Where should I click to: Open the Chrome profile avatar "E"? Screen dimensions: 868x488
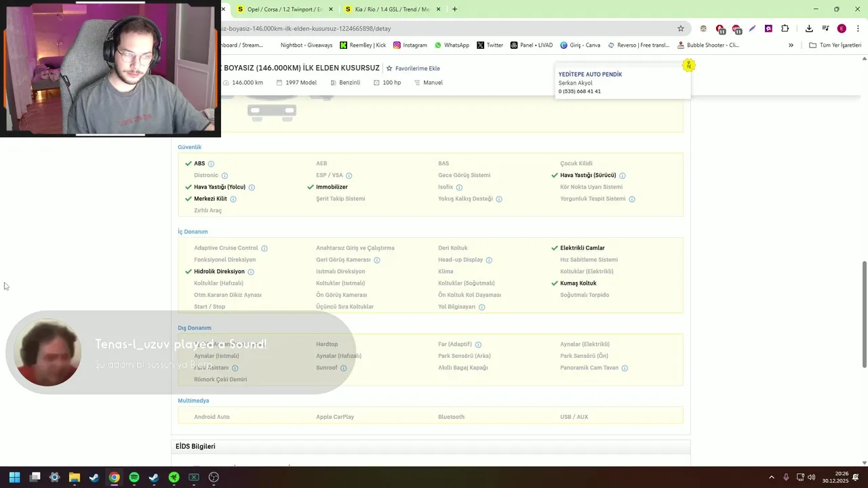click(842, 28)
